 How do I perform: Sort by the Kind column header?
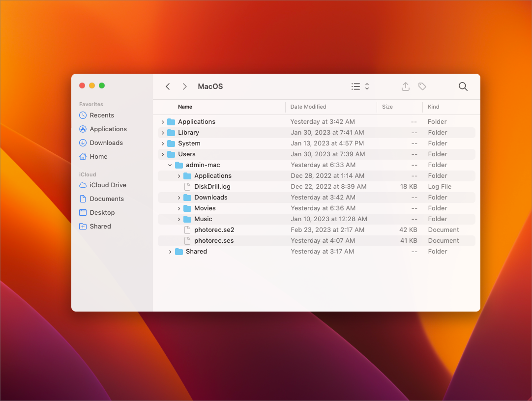(x=433, y=107)
